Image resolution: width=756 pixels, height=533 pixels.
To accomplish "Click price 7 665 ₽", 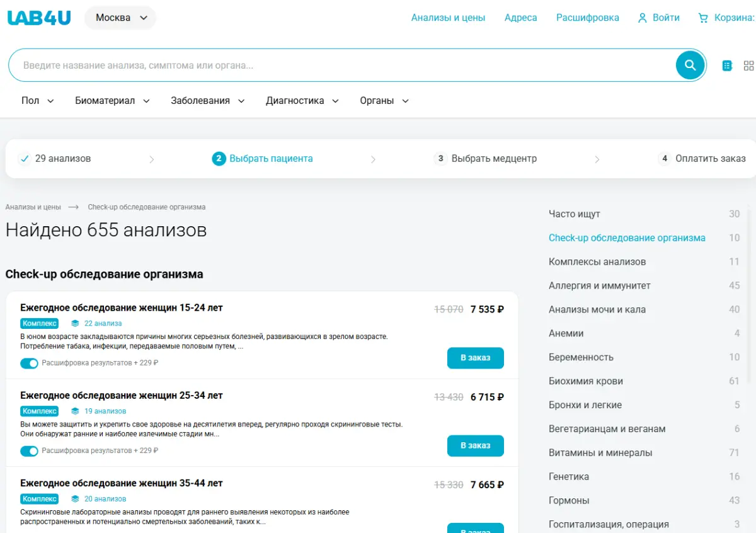I will (x=487, y=485).
